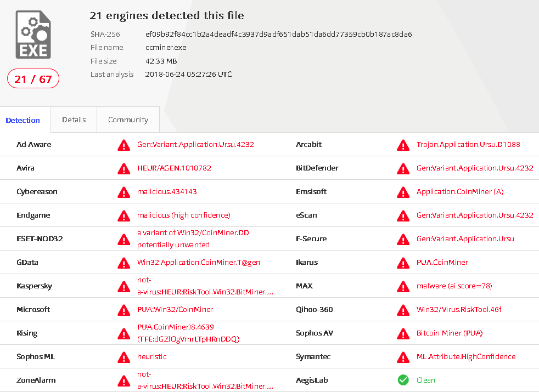Image resolution: width=539 pixels, height=392 pixels.
Task: Click the EXE file type icon
Action: point(32,33)
